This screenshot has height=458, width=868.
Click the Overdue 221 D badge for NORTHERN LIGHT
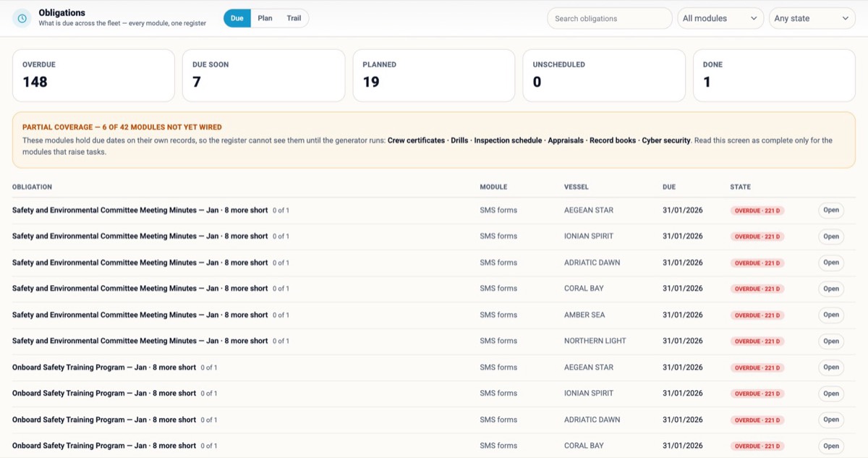758,342
